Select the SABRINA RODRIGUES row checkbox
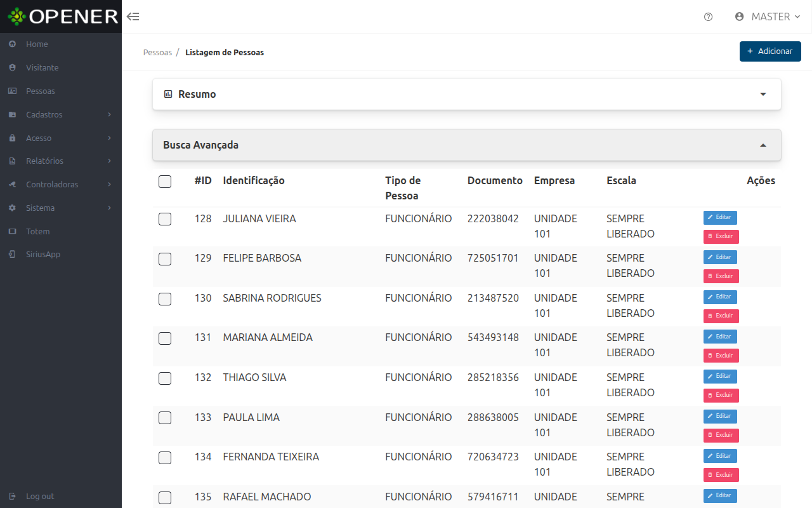 (x=165, y=298)
